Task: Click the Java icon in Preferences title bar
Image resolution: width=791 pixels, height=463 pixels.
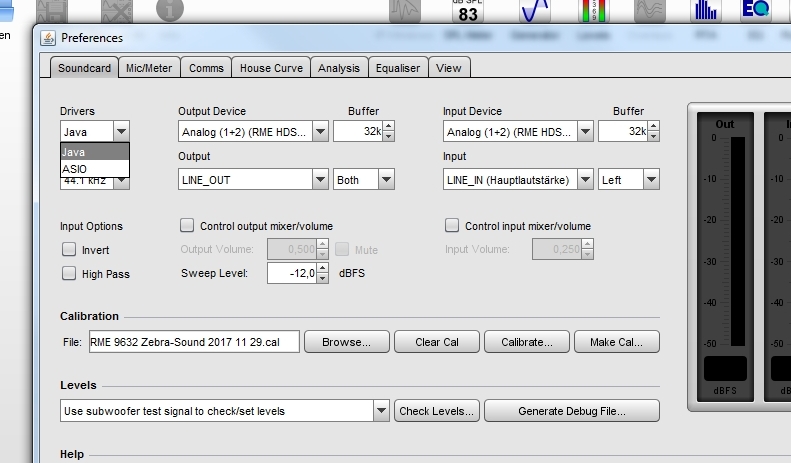Action: 48,38
